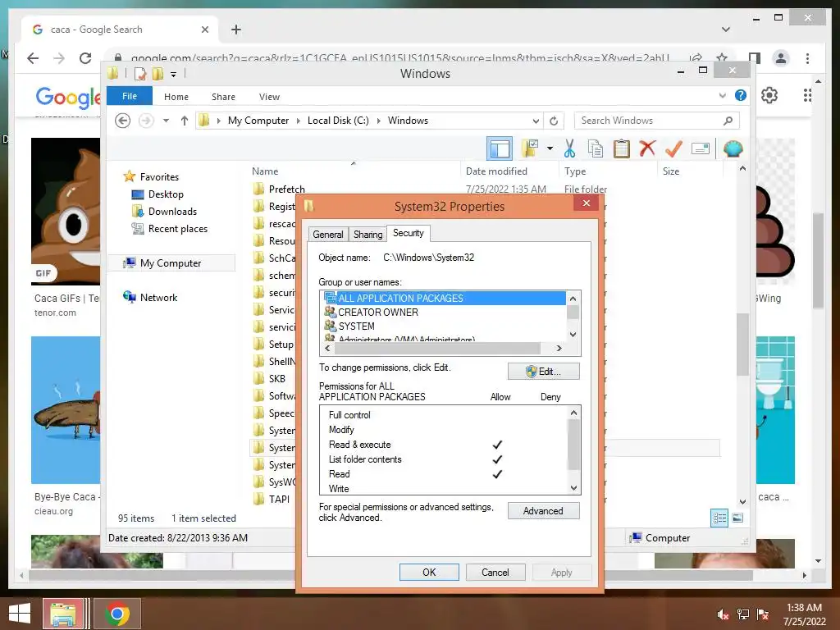Click the folder options checkmark icon
The height and width of the screenshot is (630, 840).
tap(531, 148)
